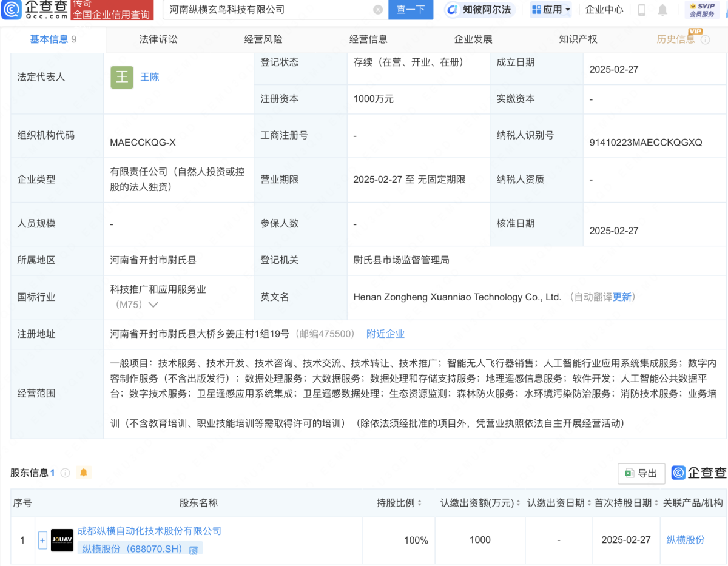The image size is (728, 566).
Task: Open the mobile phone icon in the header
Action: pos(642,10)
